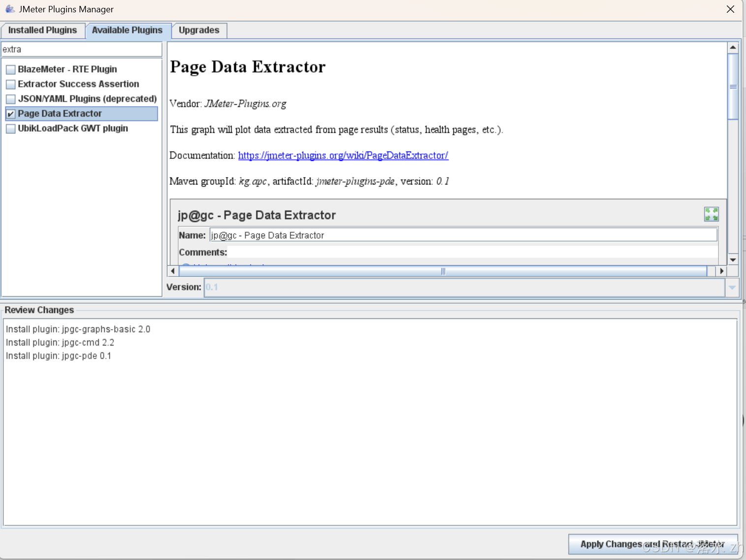Open the Version dropdown arrow
The width and height of the screenshot is (746, 560).
(732, 287)
